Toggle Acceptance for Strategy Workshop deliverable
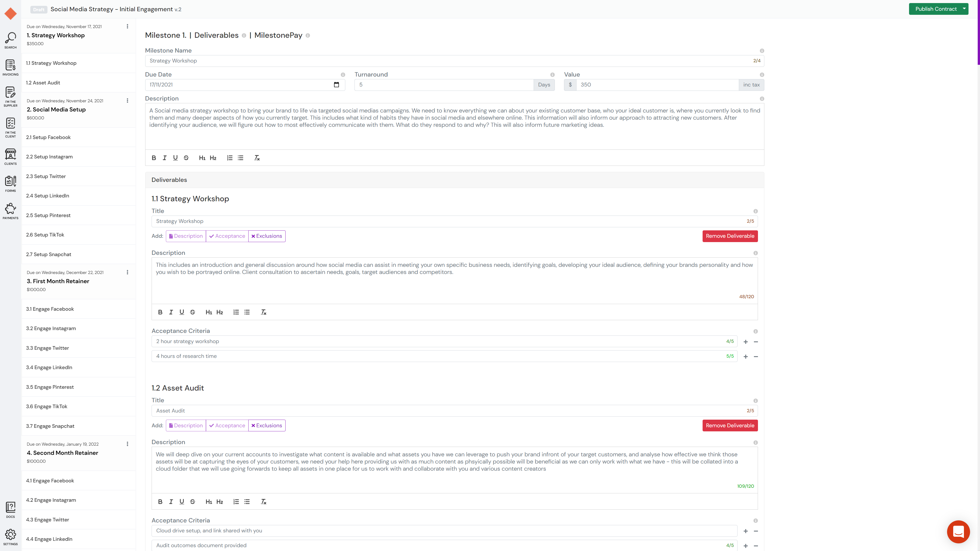Image resolution: width=980 pixels, height=551 pixels. tap(227, 236)
